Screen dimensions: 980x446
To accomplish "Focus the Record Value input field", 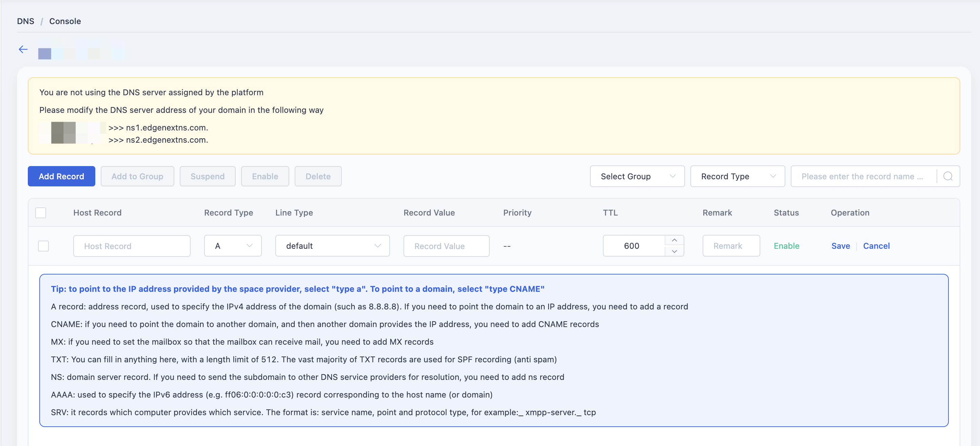I will click(446, 246).
